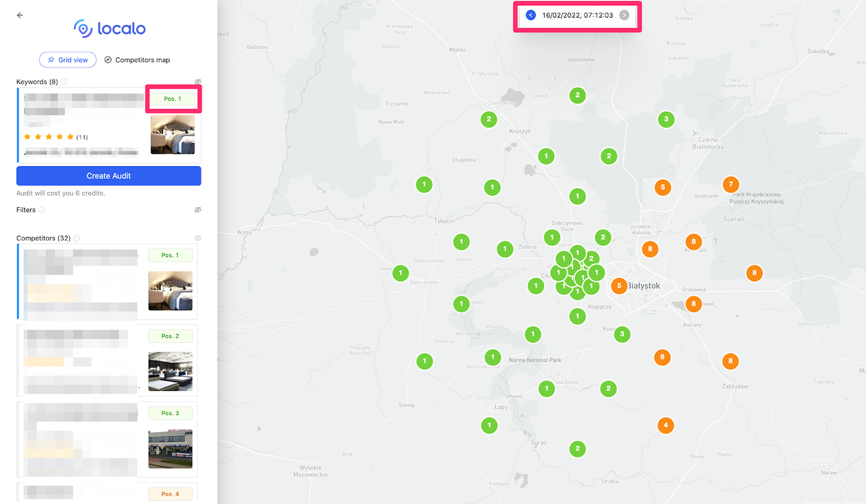Open the Pos. 2 competitor's mattress photo

pyautogui.click(x=170, y=372)
